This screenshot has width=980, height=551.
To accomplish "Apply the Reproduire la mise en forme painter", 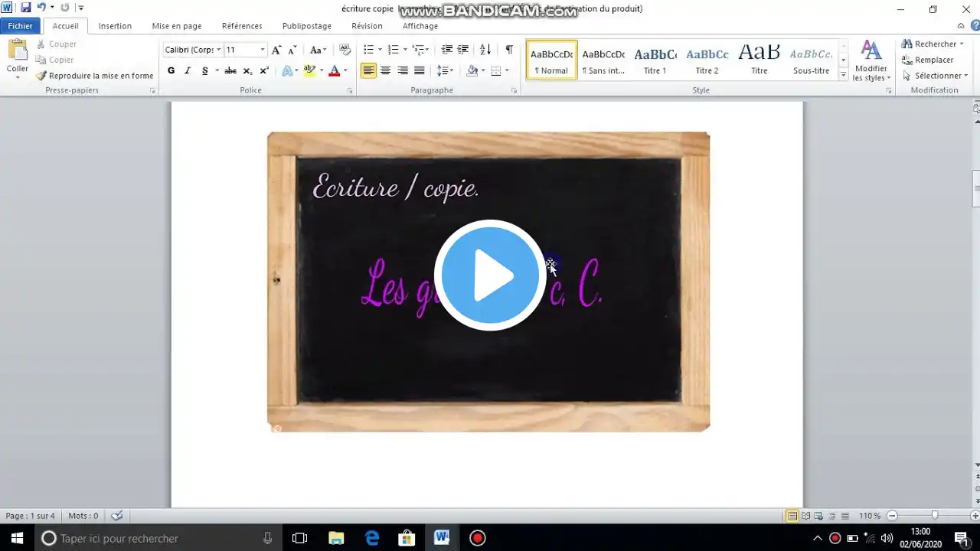I will 94,76.
